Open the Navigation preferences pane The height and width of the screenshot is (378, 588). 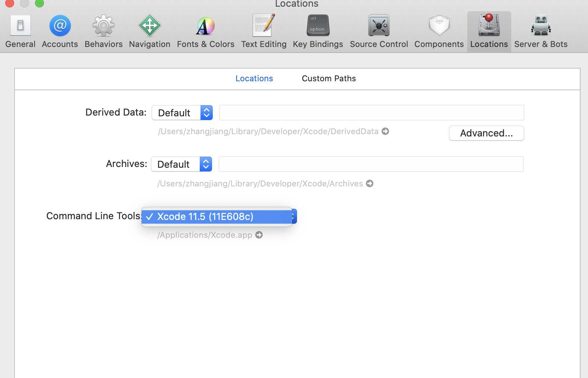(149, 31)
